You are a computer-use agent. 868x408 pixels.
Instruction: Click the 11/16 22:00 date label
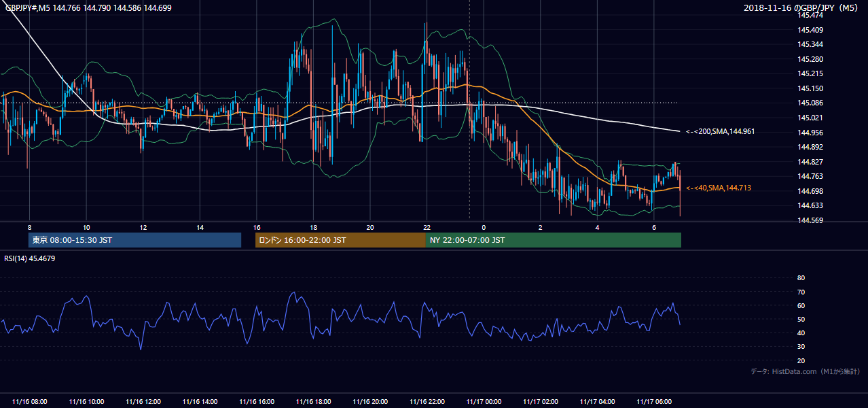coord(427,402)
